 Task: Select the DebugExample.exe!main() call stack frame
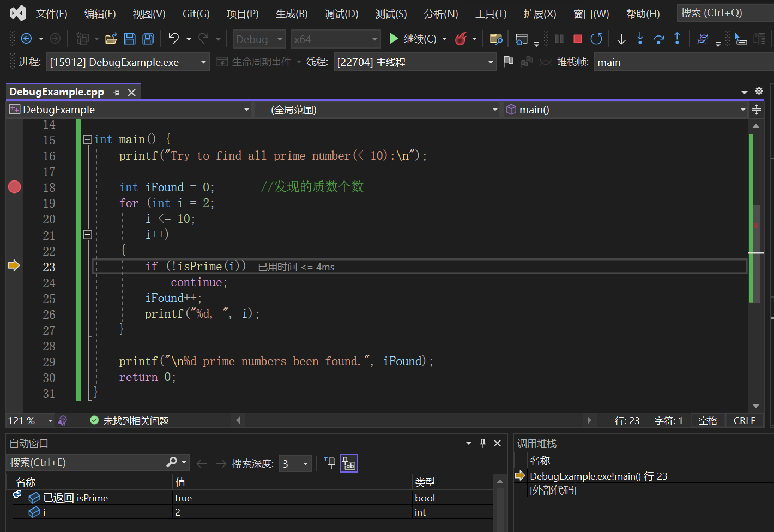[598, 476]
